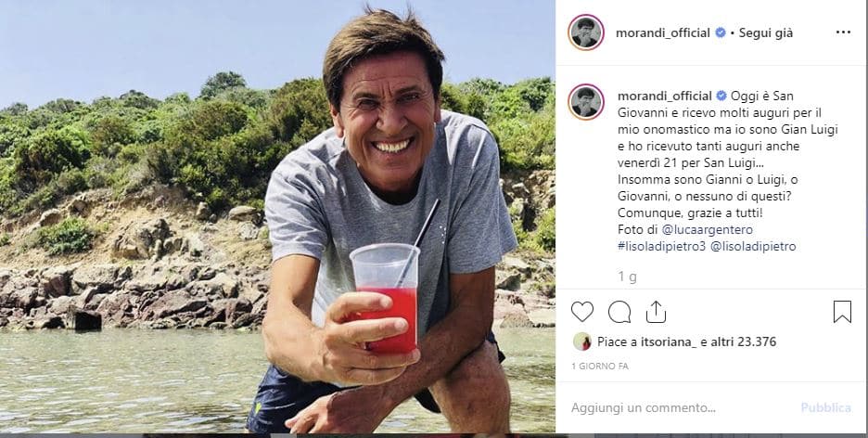
Task: Open the @lisoladipietro mention
Action: click(x=752, y=246)
